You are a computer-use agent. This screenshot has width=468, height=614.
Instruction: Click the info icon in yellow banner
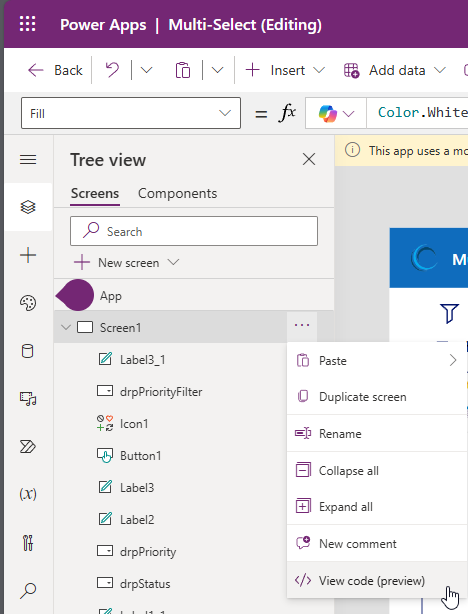pyautogui.click(x=352, y=150)
